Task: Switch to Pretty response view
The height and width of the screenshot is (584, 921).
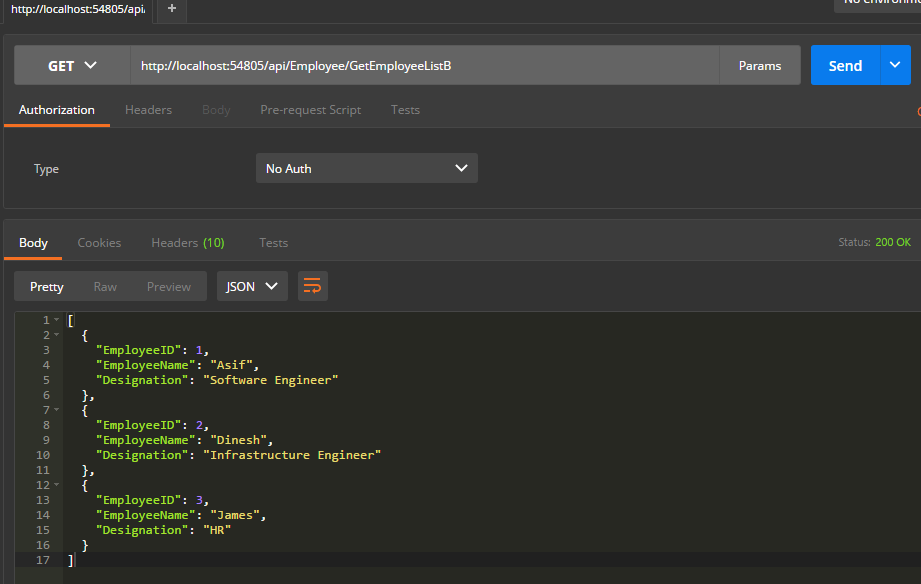Action: point(47,286)
